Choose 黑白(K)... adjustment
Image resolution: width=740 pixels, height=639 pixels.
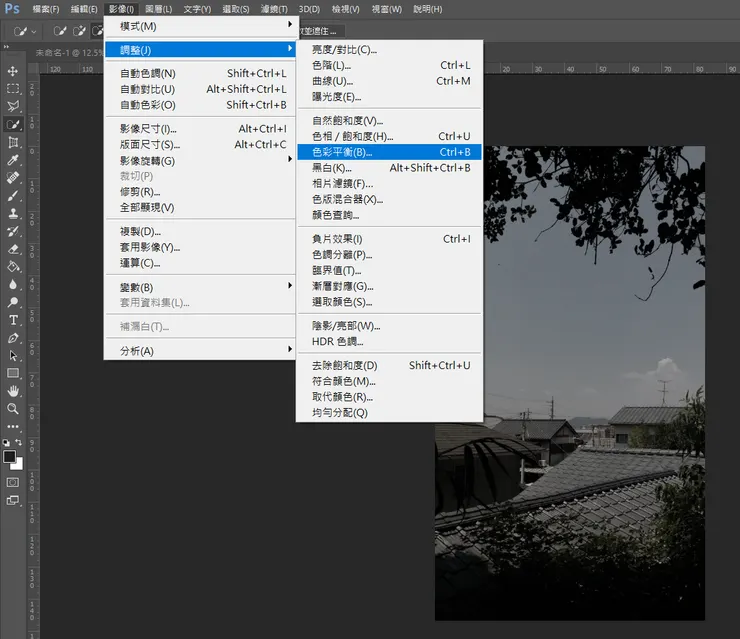click(389, 168)
